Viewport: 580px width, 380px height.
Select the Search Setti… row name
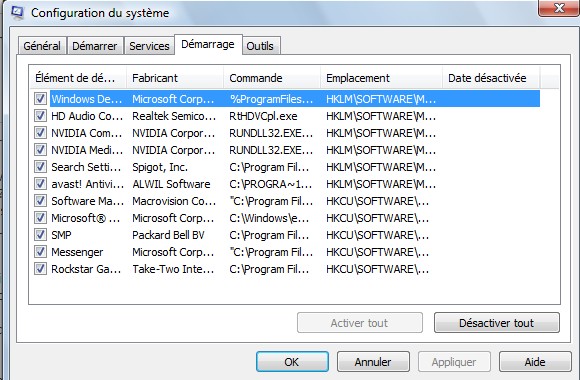coord(86,167)
